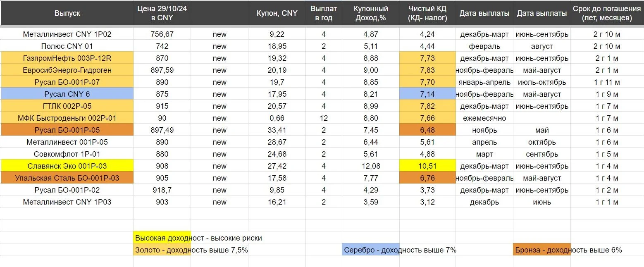Image resolution: width=644 pixels, height=267 pixels.
Task: Click the 'ГТЛК 002Р-05' cell
Action: coord(67,106)
